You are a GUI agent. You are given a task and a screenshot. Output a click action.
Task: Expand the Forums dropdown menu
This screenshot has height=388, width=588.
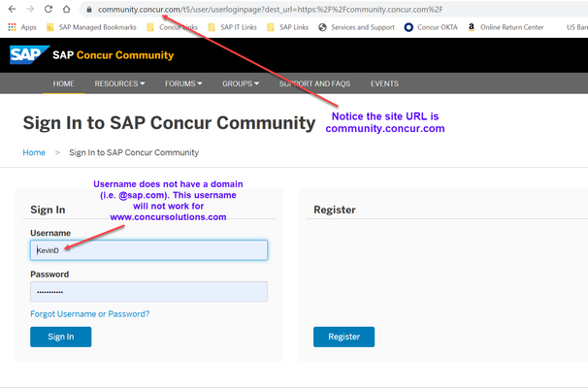[x=183, y=84]
